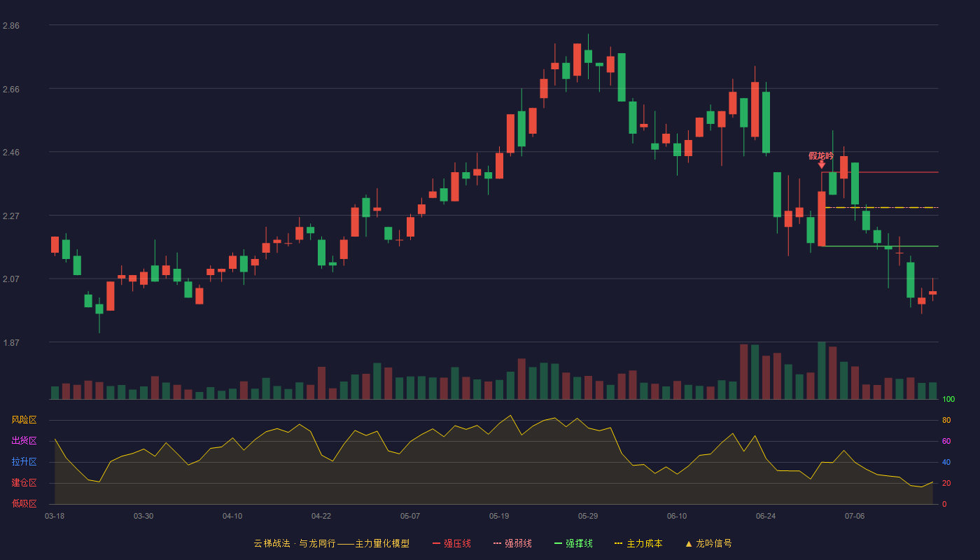
Task: Click the 03-18 date label
Action: 55,516
